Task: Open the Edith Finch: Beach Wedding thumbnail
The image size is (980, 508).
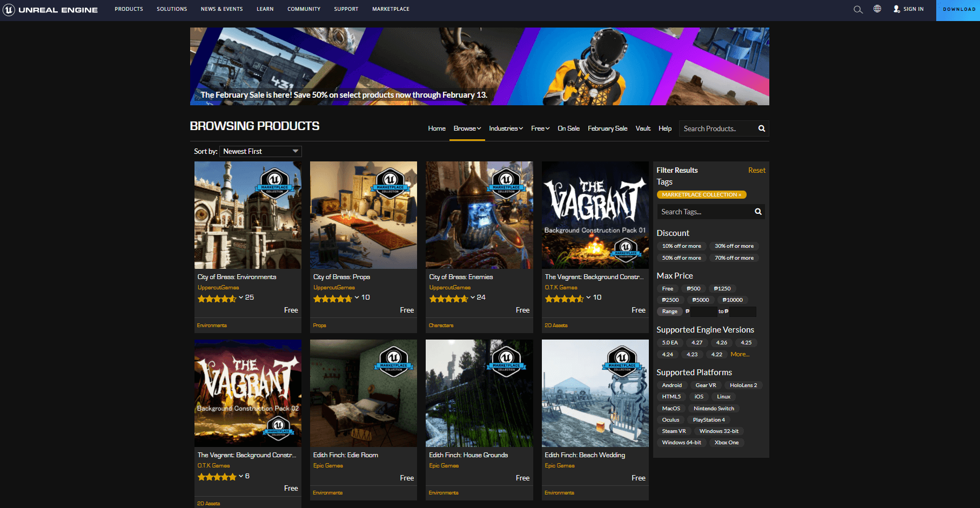Action: pos(595,393)
